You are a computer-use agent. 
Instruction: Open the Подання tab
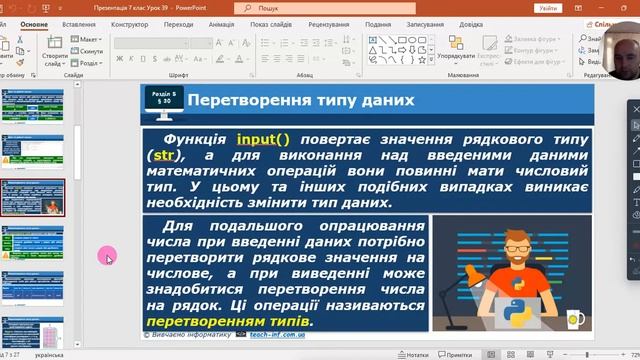(x=378, y=24)
